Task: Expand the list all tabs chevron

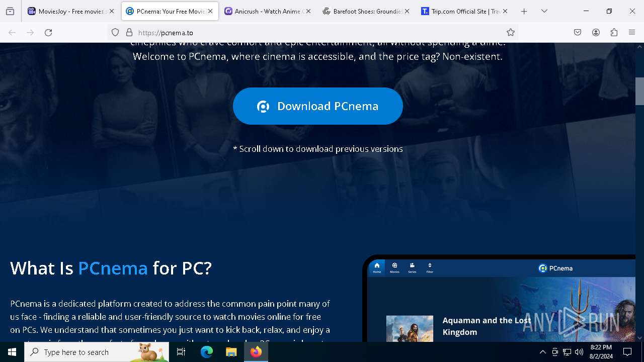Action: click(x=544, y=11)
